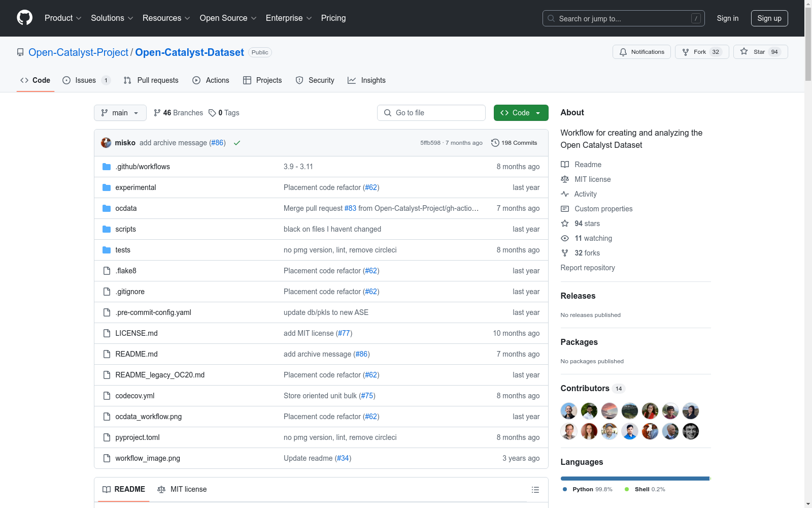The height and width of the screenshot is (508, 812).
Task: Switch to the Security tab
Action: 315,80
